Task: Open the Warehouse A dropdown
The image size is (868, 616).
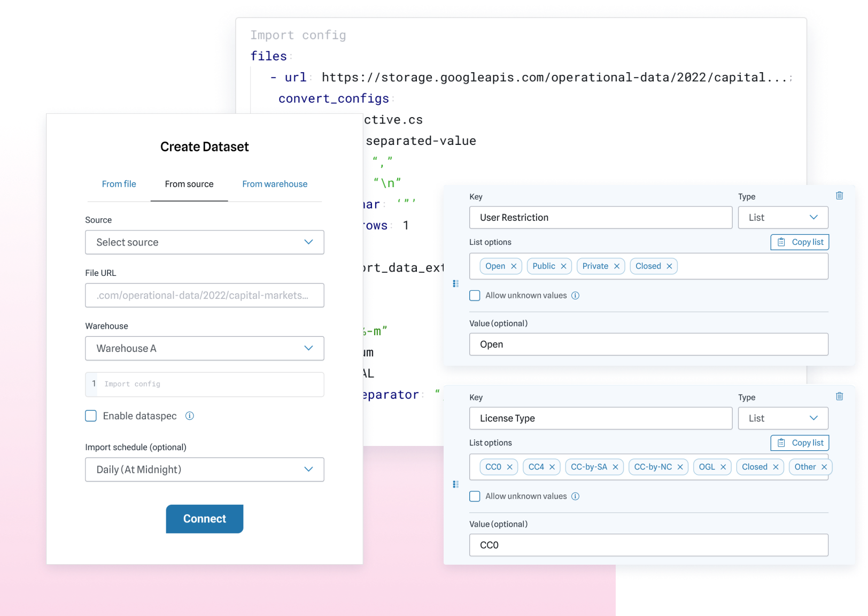Action: coord(204,348)
